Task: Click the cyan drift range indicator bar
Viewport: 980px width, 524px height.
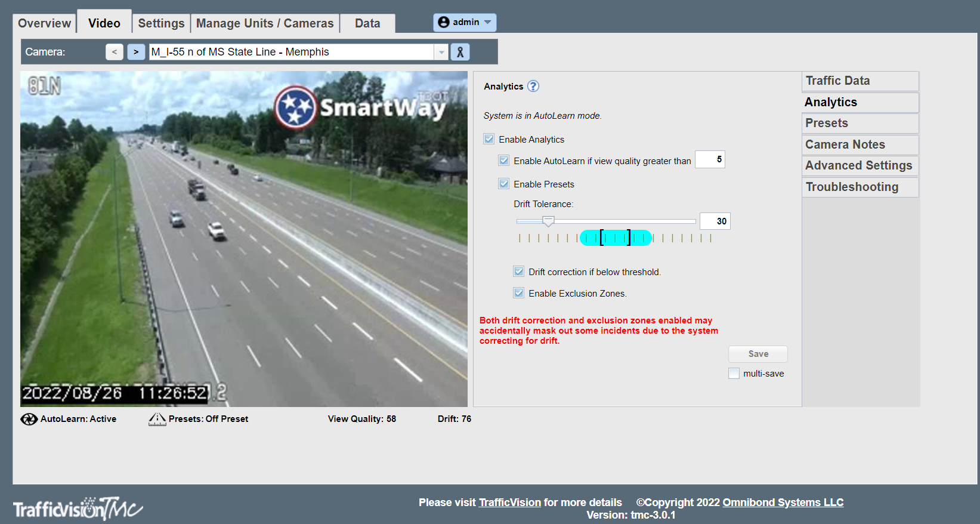Action: coord(616,238)
